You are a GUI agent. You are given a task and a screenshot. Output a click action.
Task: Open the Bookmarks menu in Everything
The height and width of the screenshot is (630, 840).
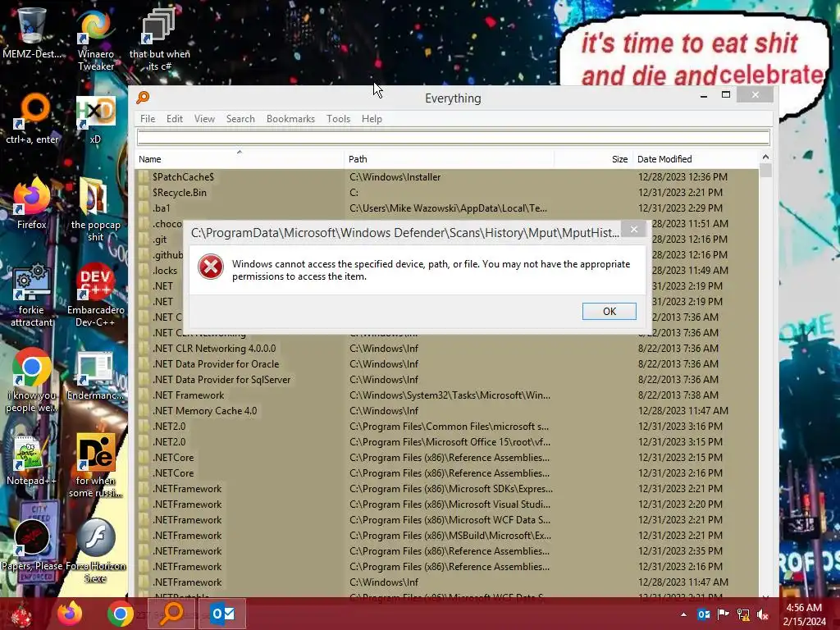click(x=290, y=119)
